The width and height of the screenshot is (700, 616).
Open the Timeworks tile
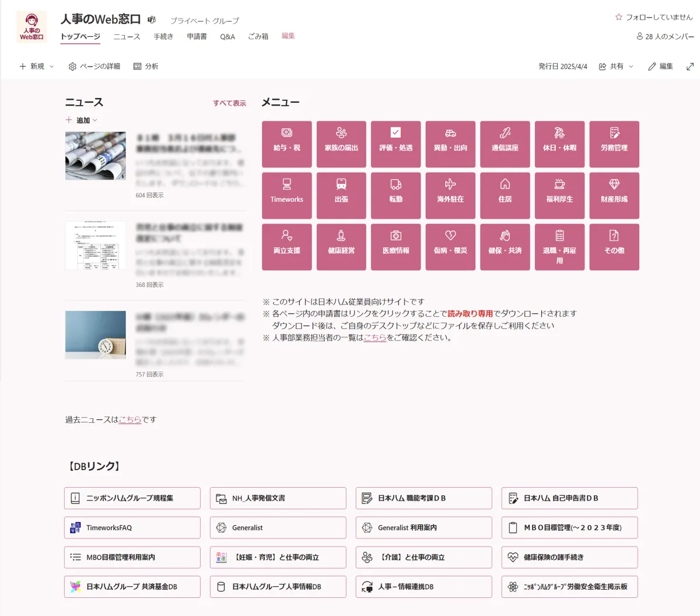286,195
